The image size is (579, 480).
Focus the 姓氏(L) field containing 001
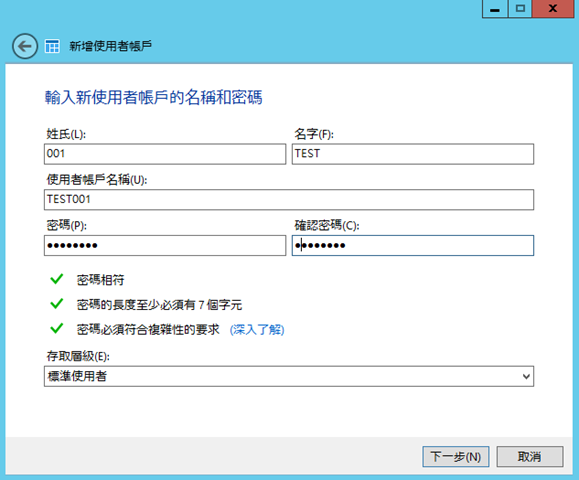click(165, 154)
